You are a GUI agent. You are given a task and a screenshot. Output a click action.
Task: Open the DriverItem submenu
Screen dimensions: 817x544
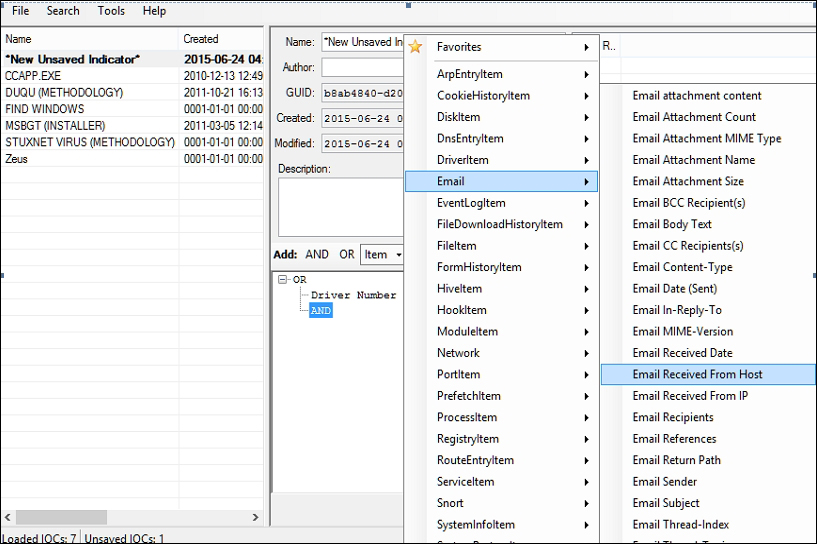point(501,160)
